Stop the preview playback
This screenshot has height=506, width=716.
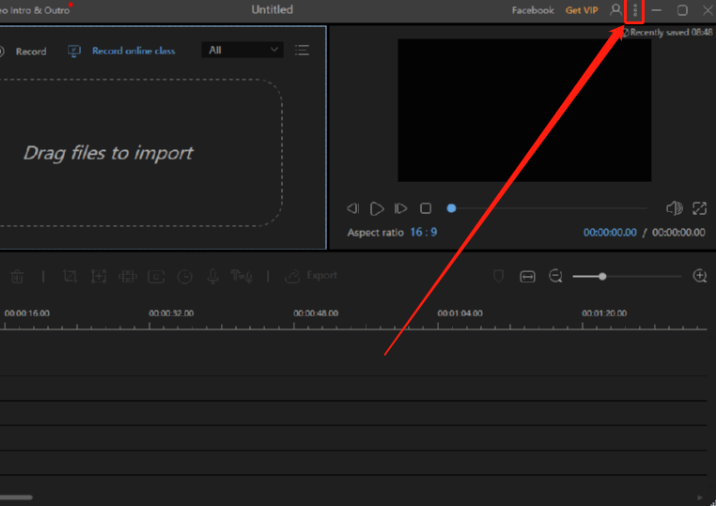coord(426,208)
